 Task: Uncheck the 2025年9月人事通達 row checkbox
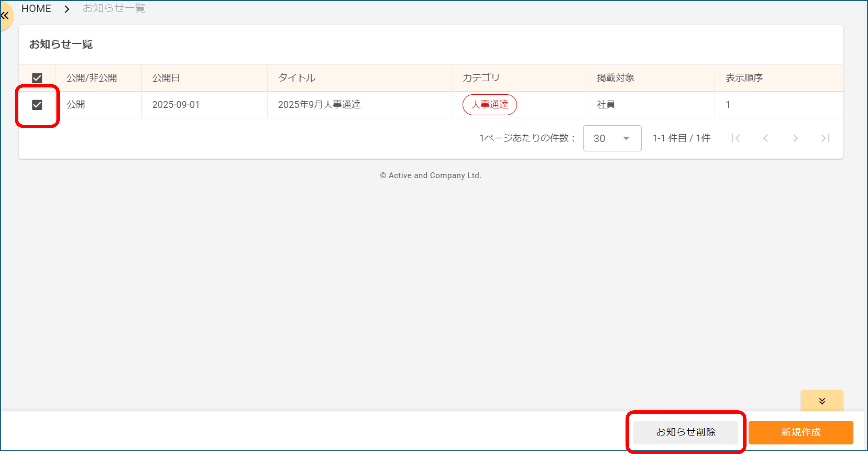click(37, 105)
